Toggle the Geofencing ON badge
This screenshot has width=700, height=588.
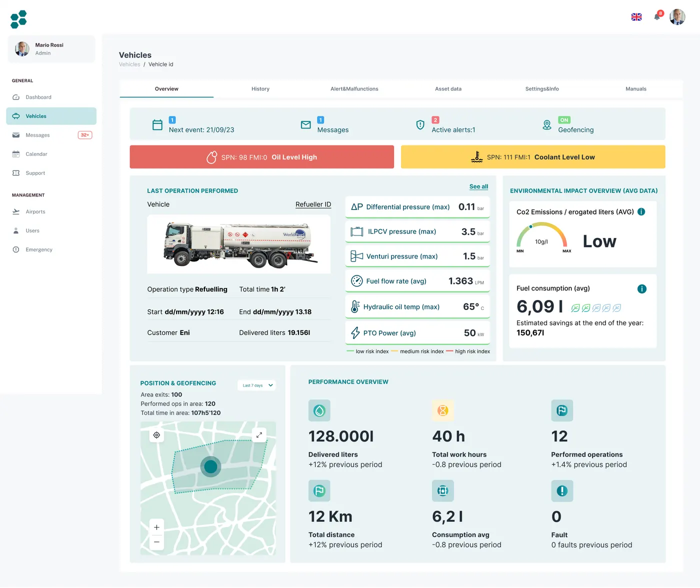tap(564, 120)
